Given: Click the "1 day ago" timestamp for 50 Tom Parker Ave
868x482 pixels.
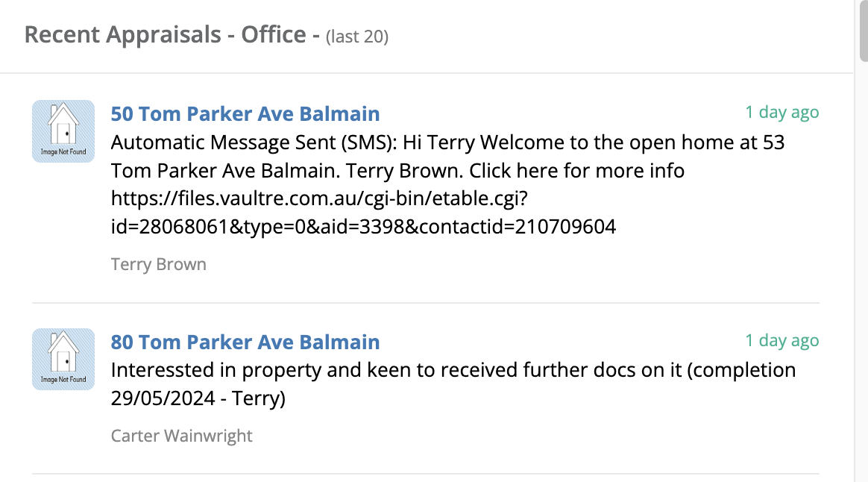Looking at the screenshot, I should [x=781, y=113].
